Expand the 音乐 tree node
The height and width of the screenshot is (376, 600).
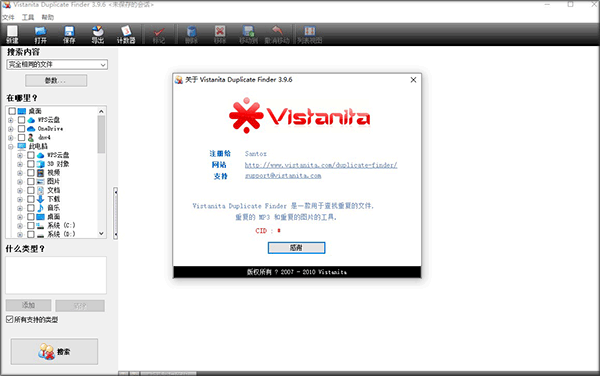20,208
